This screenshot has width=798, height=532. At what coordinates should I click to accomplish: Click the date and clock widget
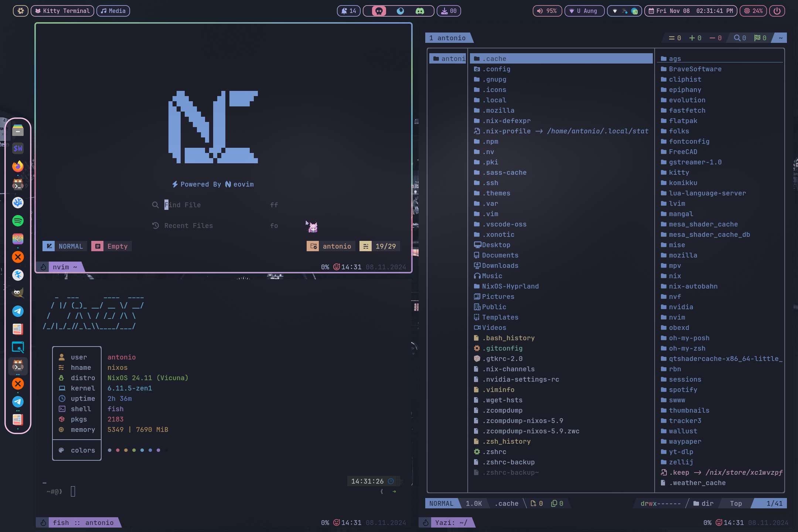click(x=690, y=11)
